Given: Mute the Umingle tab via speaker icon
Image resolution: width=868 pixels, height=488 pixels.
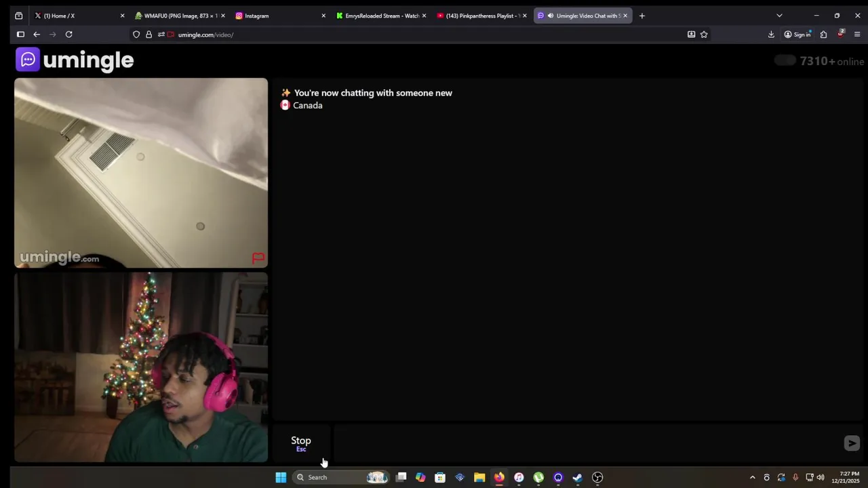Looking at the screenshot, I should 550,16.
